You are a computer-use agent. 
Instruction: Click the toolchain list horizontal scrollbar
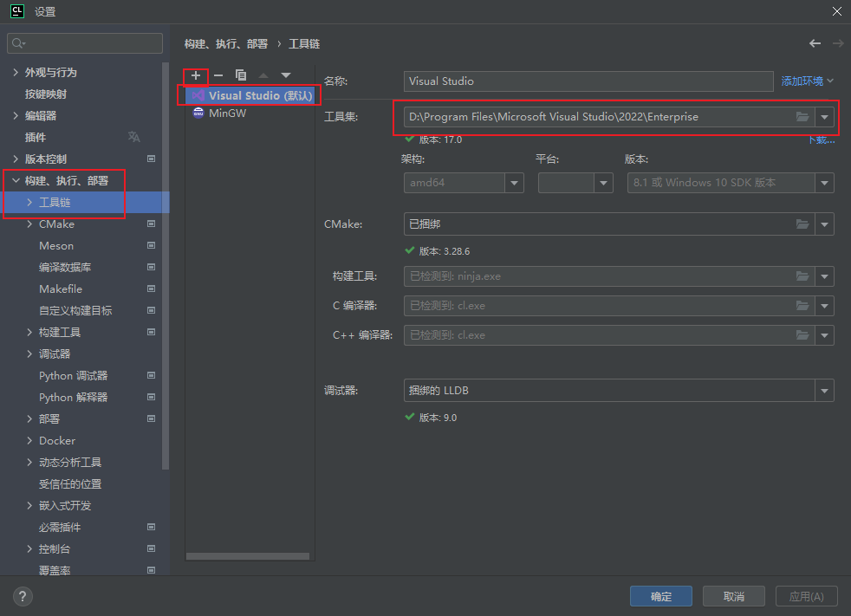click(x=248, y=556)
